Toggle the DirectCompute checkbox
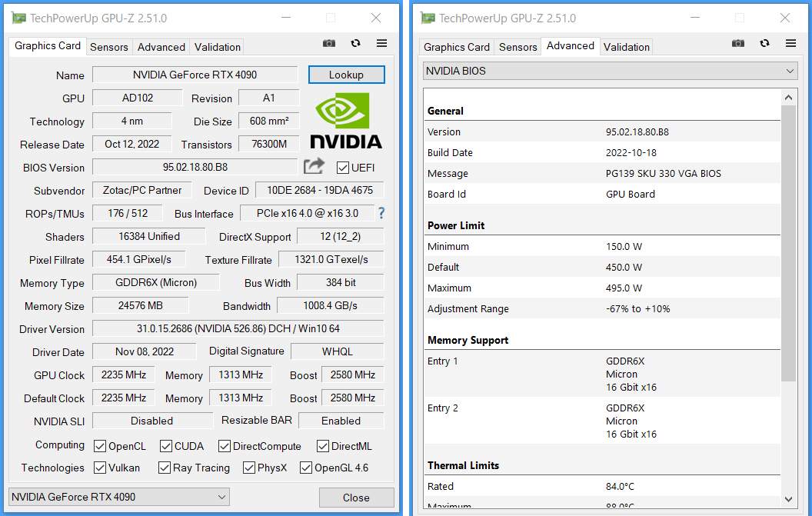This screenshot has width=812, height=516. 225,446
